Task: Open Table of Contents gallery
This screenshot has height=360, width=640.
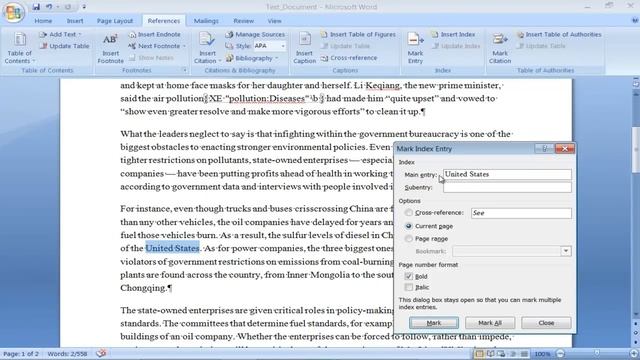Action: (19, 48)
